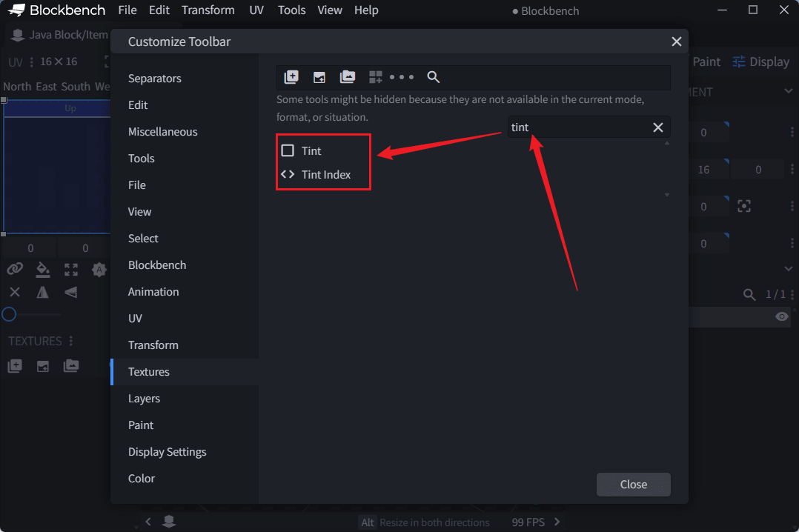Open the Tools menu in menu bar
The width and height of the screenshot is (799, 532).
pos(291,10)
